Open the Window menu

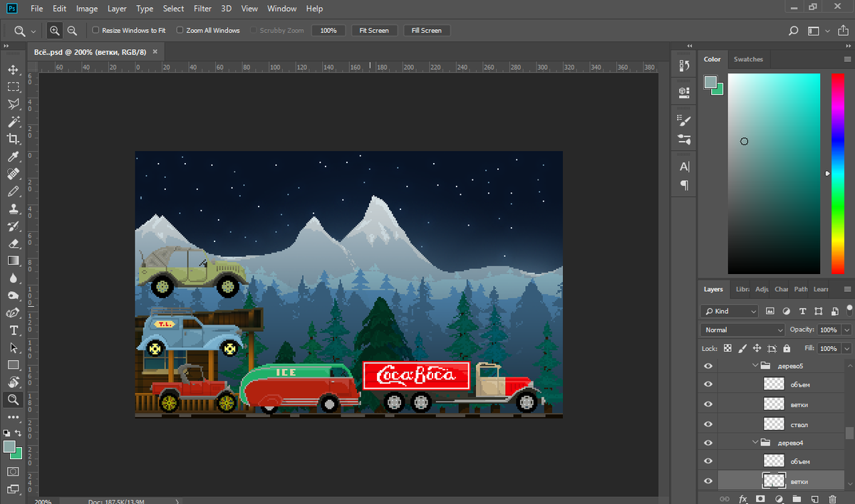282,9
